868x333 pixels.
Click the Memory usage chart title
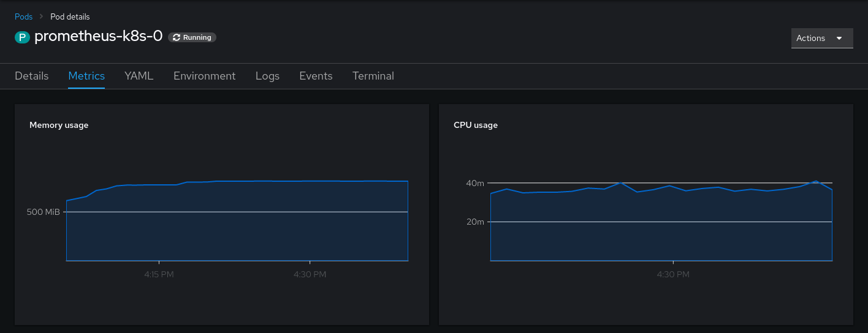tap(59, 125)
